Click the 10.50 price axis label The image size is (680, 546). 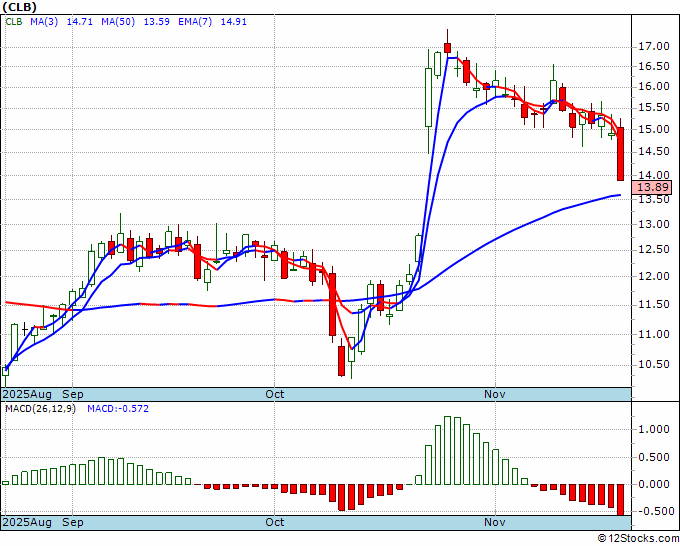pyautogui.click(x=654, y=365)
